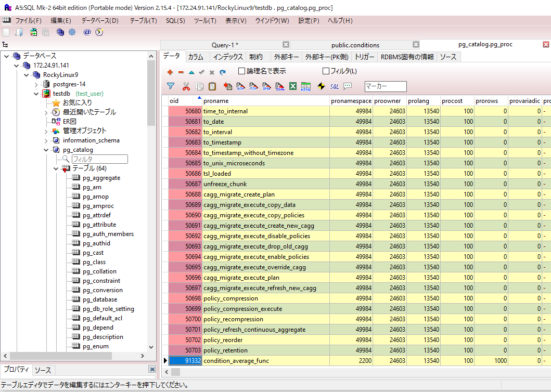Screen dimensions: 551x392
Task: Delete a row with the orange minus icon
Action: (x=181, y=72)
